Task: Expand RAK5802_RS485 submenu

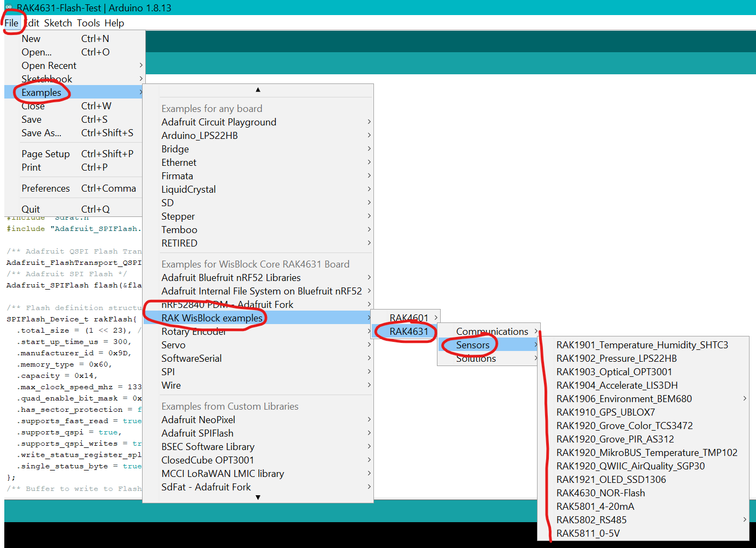Action: [644, 520]
